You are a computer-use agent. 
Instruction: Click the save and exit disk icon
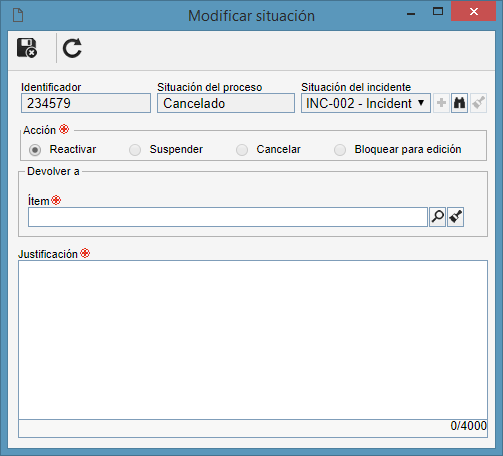(x=27, y=48)
